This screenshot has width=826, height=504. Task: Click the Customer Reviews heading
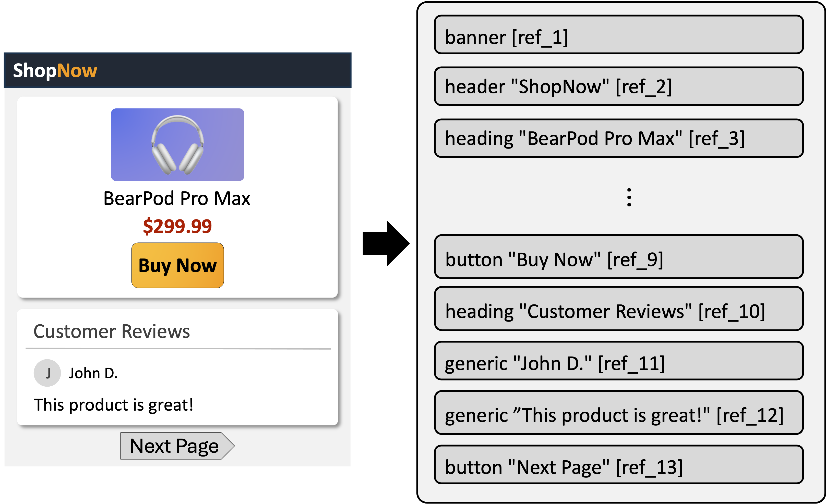click(x=112, y=332)
